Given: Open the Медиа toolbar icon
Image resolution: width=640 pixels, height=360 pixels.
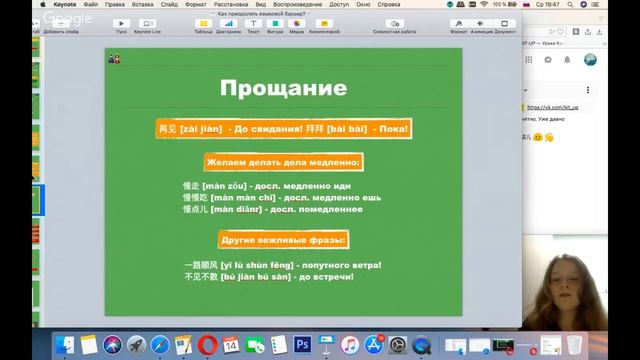Looking at the screenshot, I should (297, 24).
